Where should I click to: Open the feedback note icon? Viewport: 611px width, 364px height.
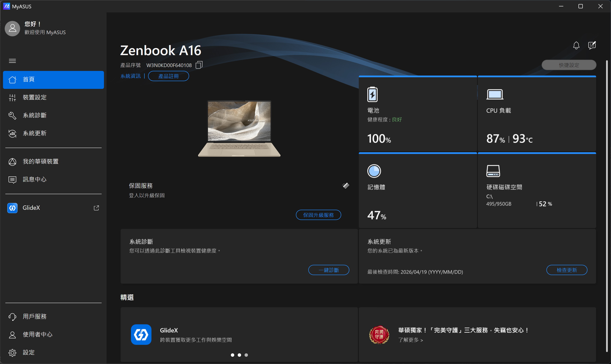pyautogui.click(x=592, y=45)
